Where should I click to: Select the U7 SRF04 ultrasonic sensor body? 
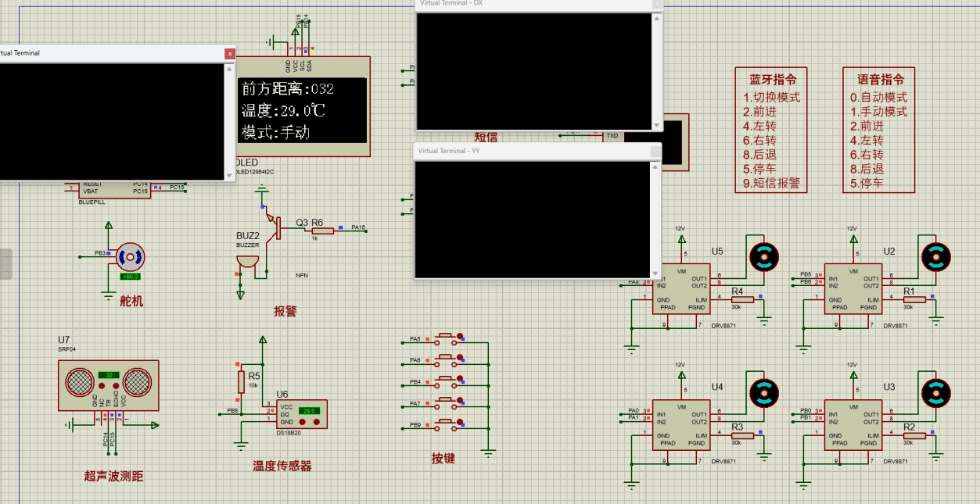tap(108, 384)
